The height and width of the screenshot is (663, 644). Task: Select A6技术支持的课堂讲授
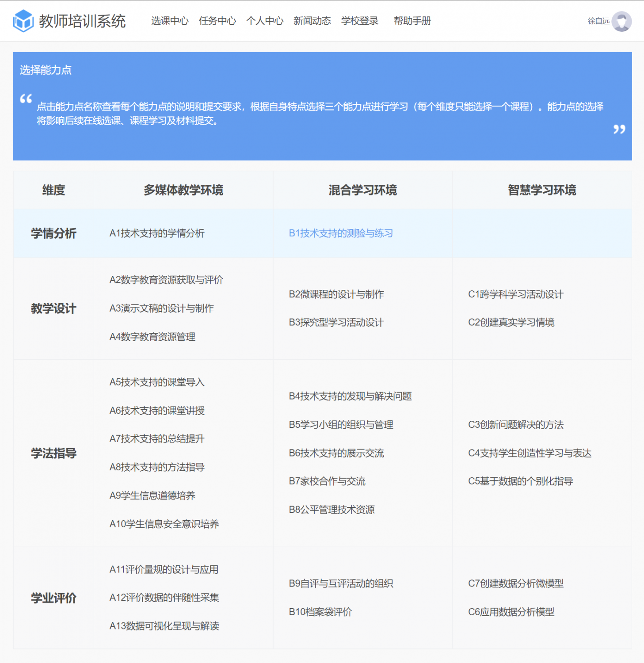click(x=157, y=410)
